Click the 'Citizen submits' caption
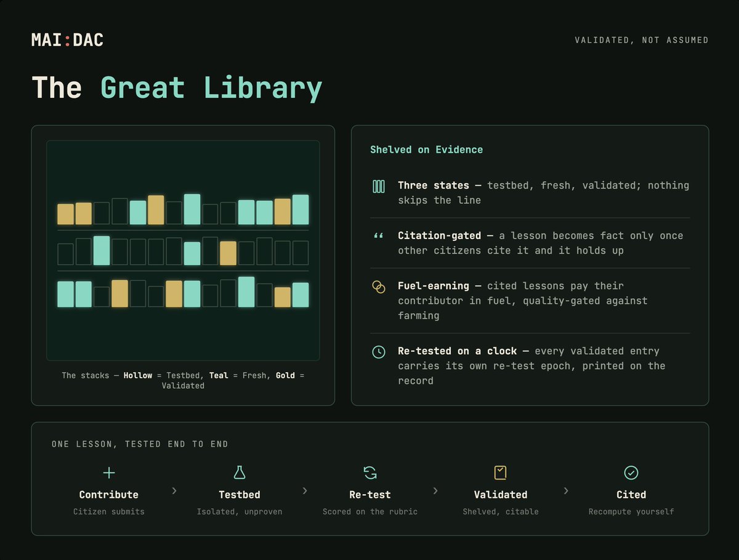This screenshot has width=739, height=560. pos(109,511)
